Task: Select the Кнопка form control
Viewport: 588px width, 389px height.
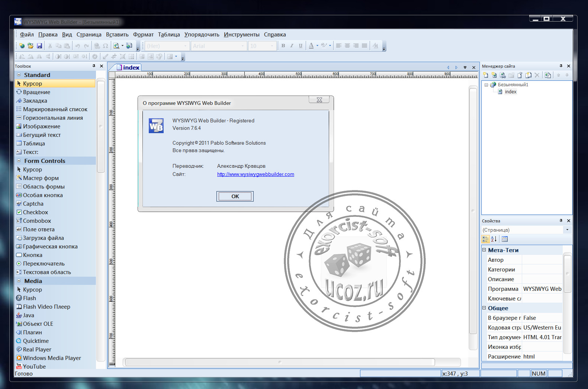Action: point(32,255)
